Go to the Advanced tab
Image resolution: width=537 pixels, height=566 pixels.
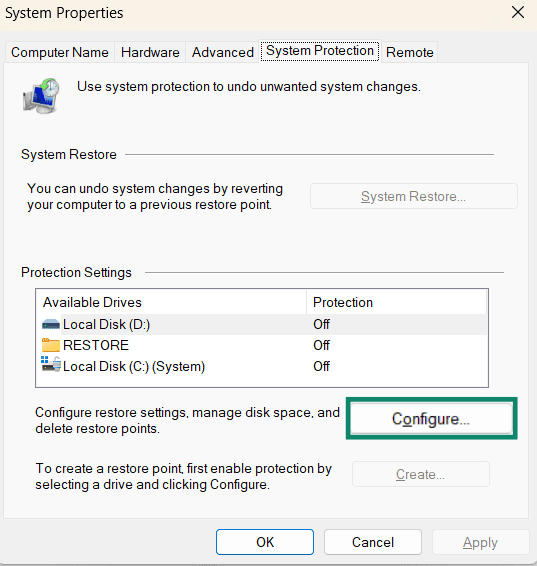(223, 52)
